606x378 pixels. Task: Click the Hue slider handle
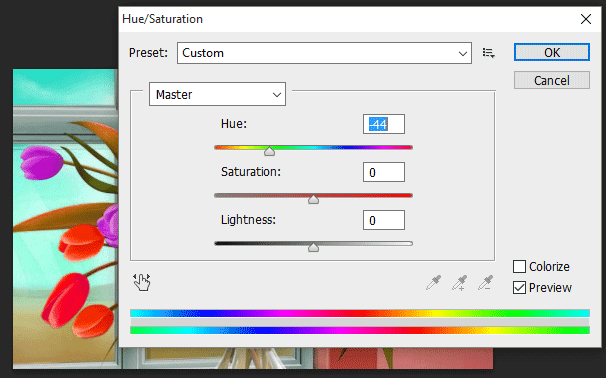[x=269, y=151]
